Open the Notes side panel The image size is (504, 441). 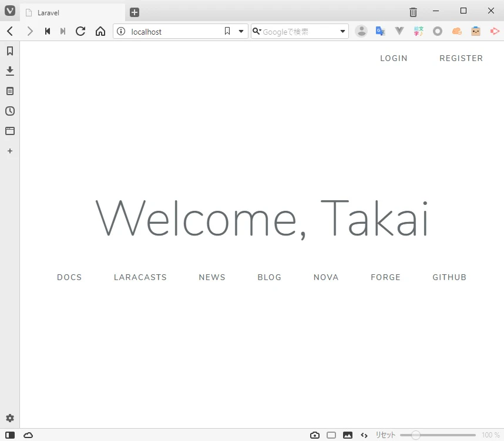(x=10, y=91)
